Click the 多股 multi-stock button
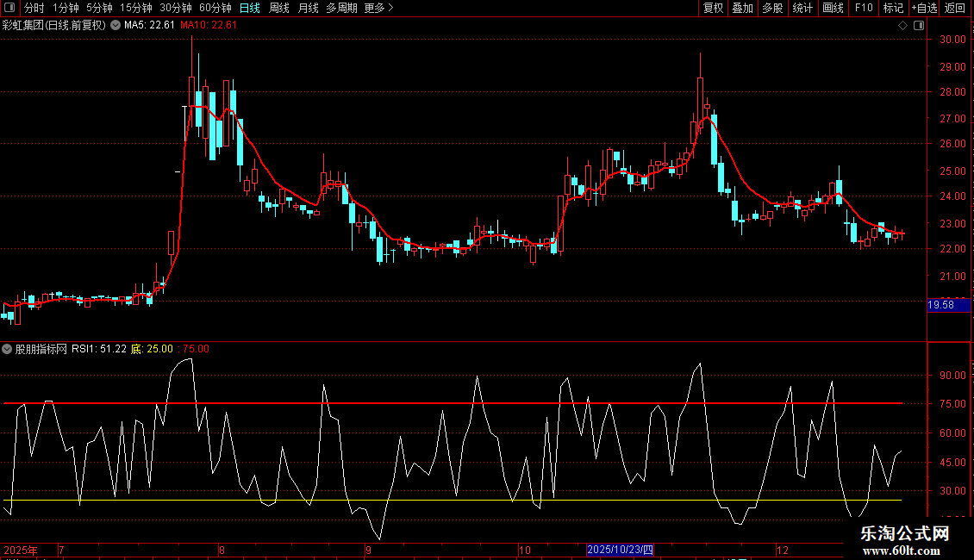Screen dimensions: 974x560 772,8
